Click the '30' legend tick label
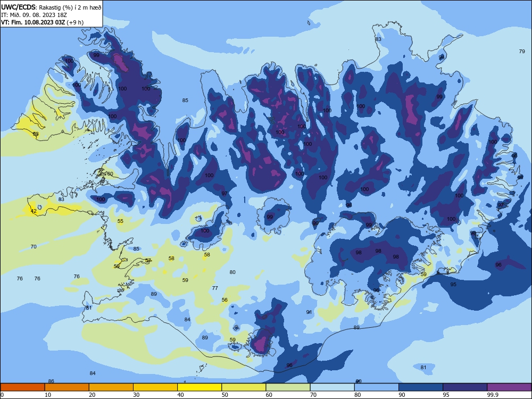The width and height of the screenshot is (532, 399). tap(136, 395)
